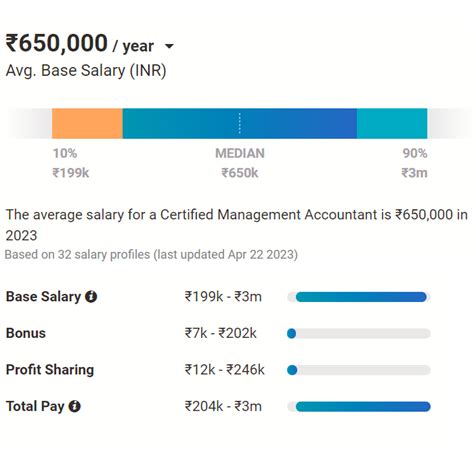The height and width of the screenshot is (474, 474).
Task: Click the teal 90% segment of the salary bar
Action: coord(392,123)
